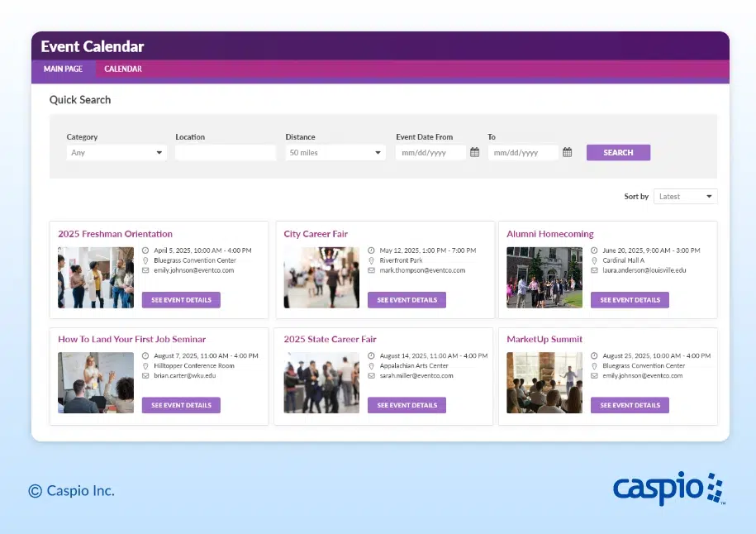Click the envelope icon next to laura.anderson@louisville.edu
The width and height of the screenshot is (756, 534).
[594, 270]
